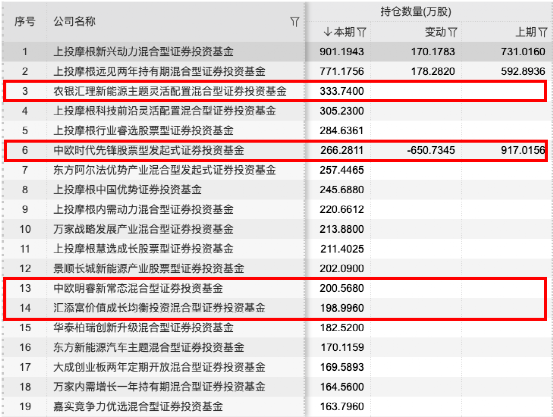Click the 持仓数量(万股) group header
This screenshot has width=553, height=417.
click(416, 12)
